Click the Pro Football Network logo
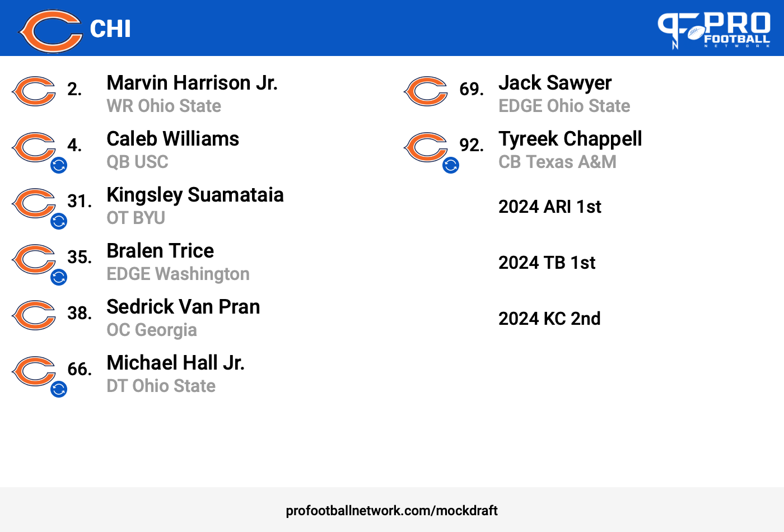The width and height of the screenshot is (784, 532). [x=714, y=30]
